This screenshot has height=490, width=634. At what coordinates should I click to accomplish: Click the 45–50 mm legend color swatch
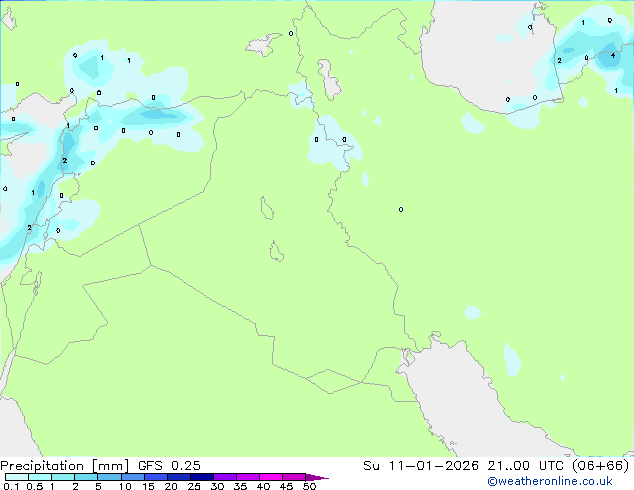coord(294,477)
